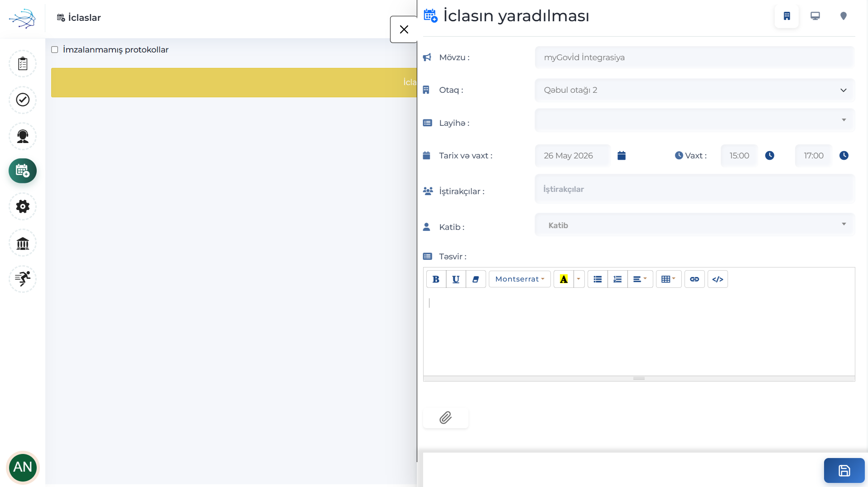Click the İclasın yaradılması heading
This screenshot has height=487, width=868.
coord(516,16)
